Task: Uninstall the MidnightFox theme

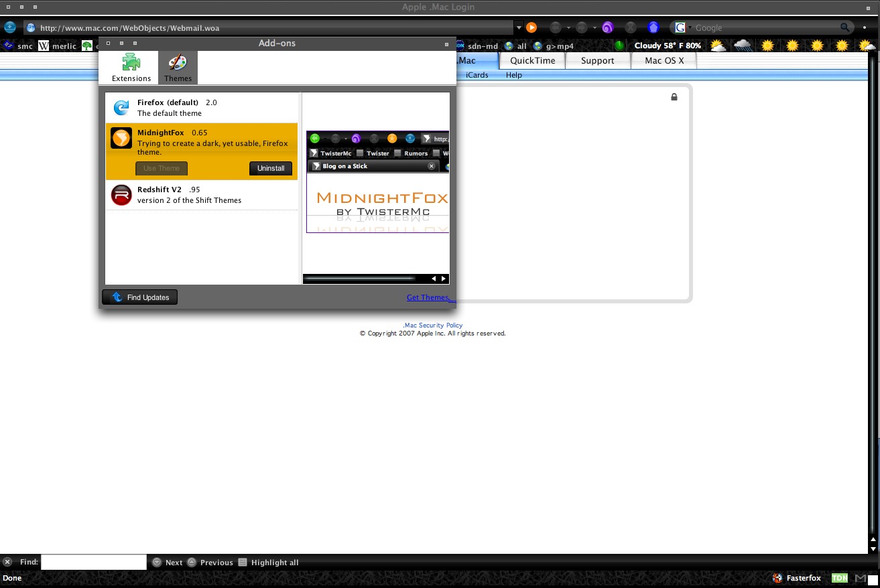Action: 271,168
